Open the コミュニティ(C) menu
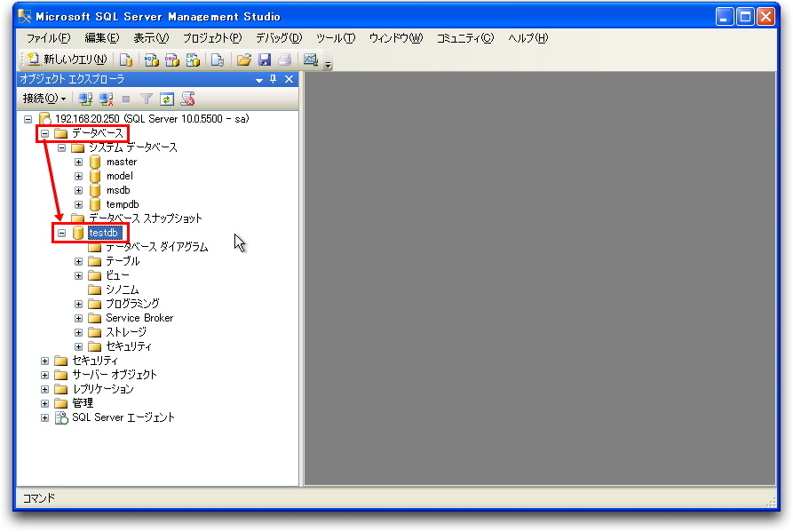Image resolution: width=793 pixels, height=532 pixels. (x=464, y=38)
